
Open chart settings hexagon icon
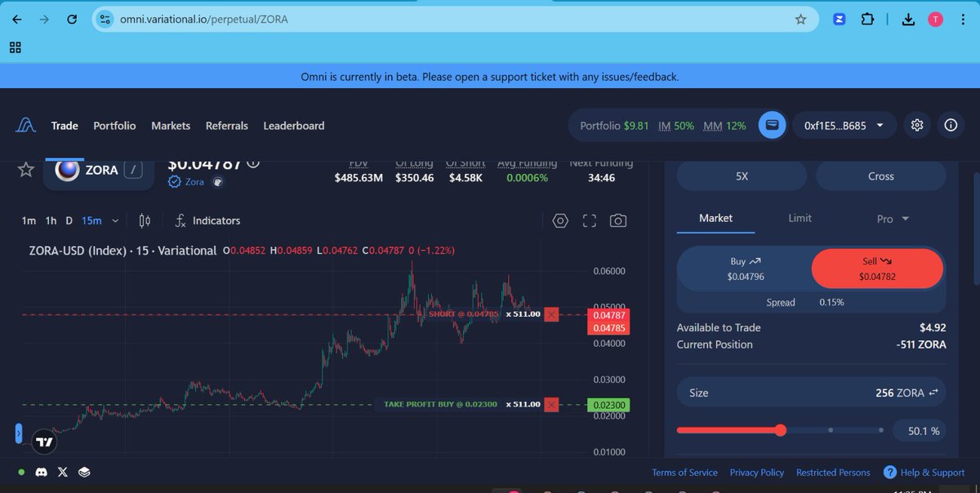[560, 220]
